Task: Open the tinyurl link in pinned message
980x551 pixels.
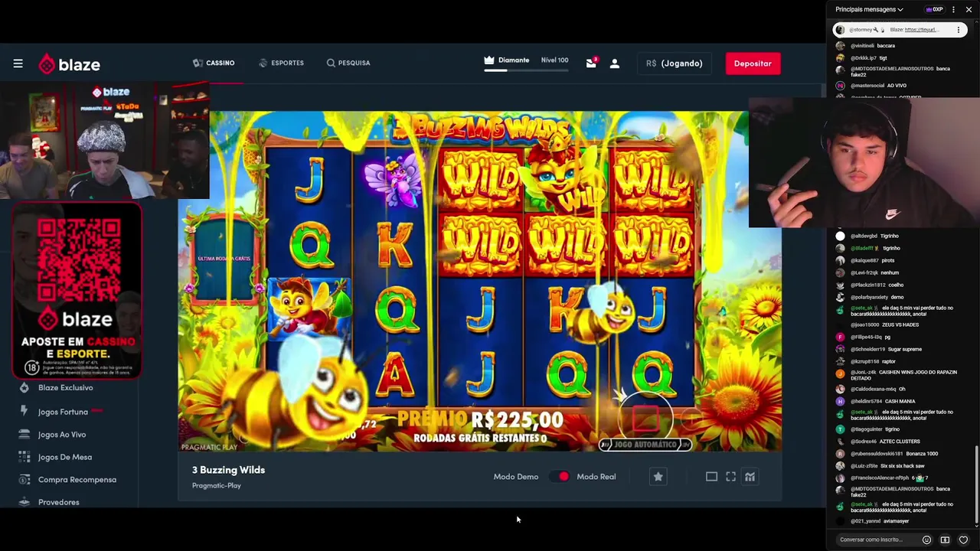Action: click(x=921, y=30)
